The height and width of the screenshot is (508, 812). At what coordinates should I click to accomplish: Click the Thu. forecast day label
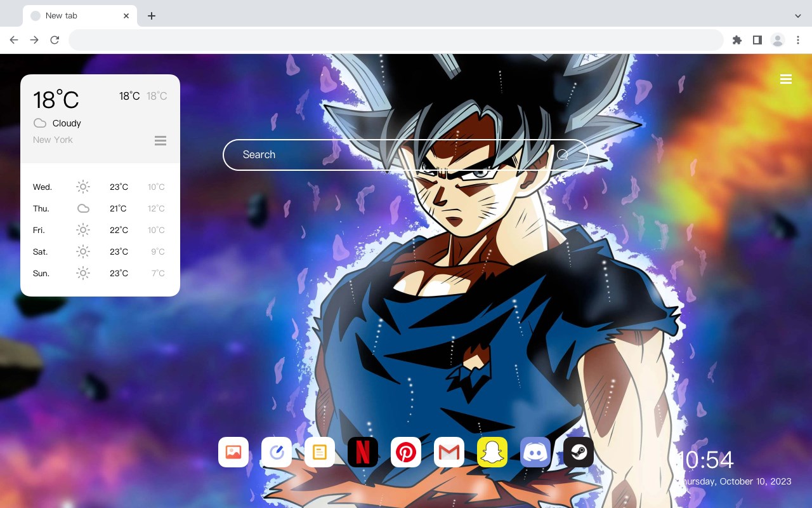41,208
